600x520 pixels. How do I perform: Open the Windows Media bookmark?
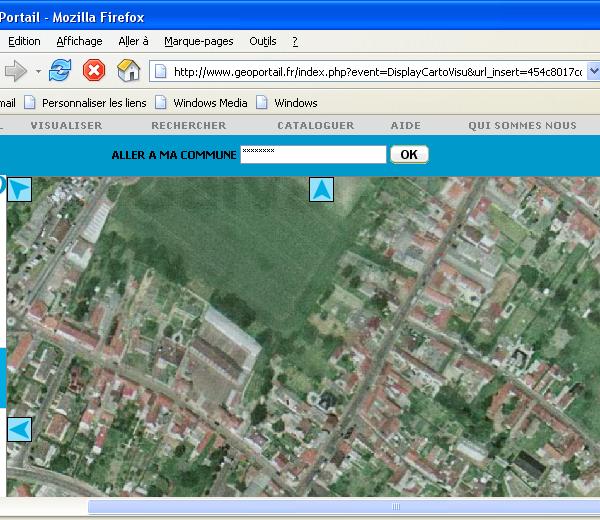point(210,103)
